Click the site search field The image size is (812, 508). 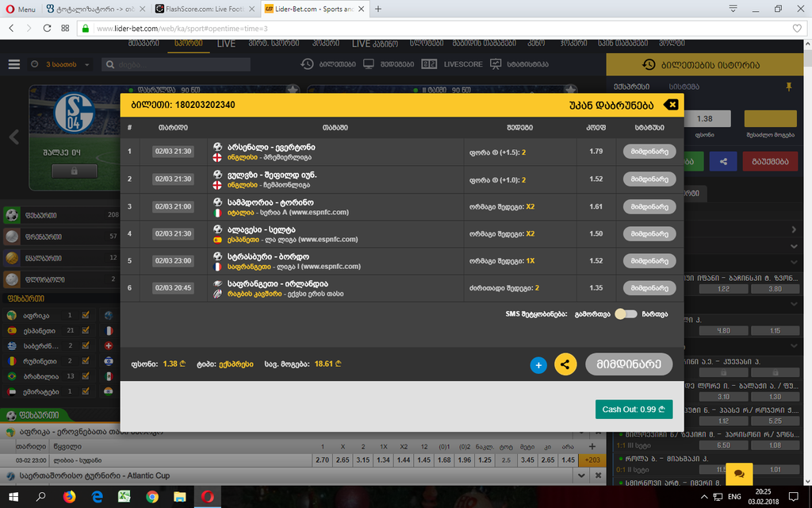pyautogui.click(x=176, y=64)
